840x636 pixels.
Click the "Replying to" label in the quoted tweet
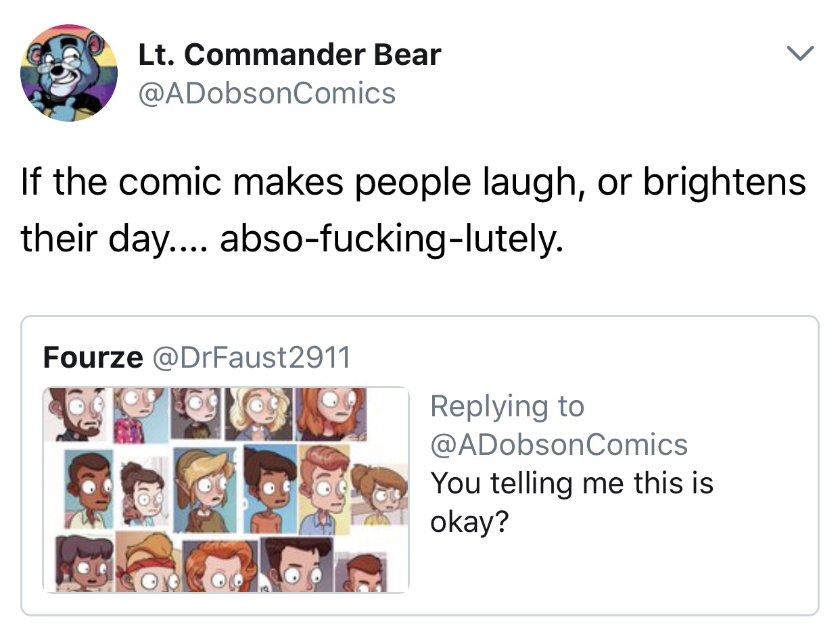[507, 406]
